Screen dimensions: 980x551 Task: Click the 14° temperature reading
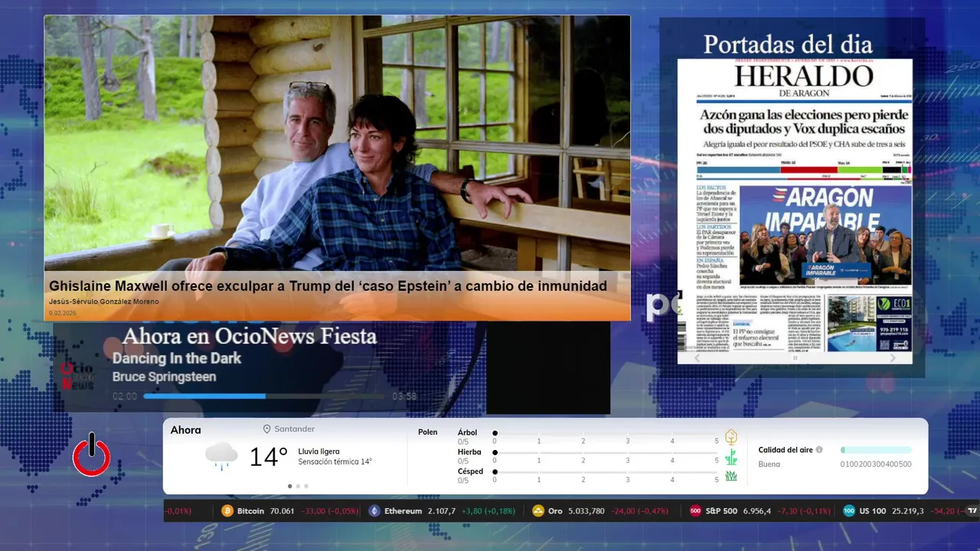[268, 458]
